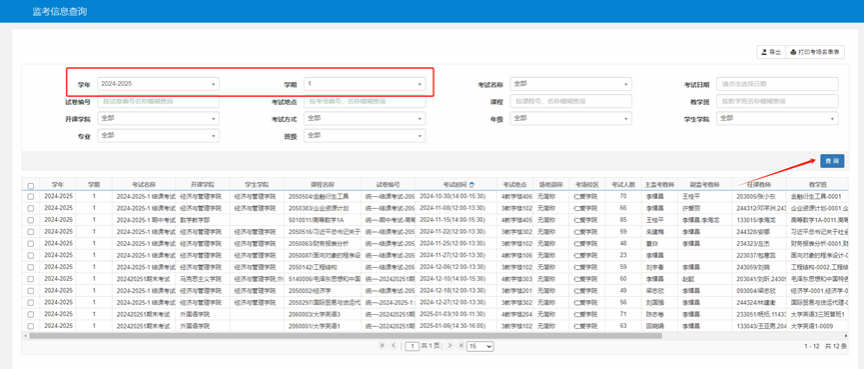Click the blue 查询 query button

coord(832,161)
